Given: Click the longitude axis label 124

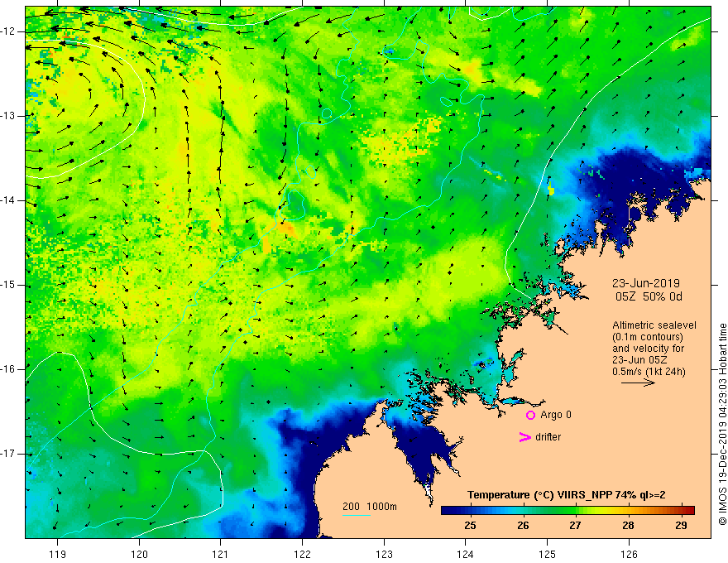Looking at the screenshot, I should pyautogui.click(x=466, y=554).
